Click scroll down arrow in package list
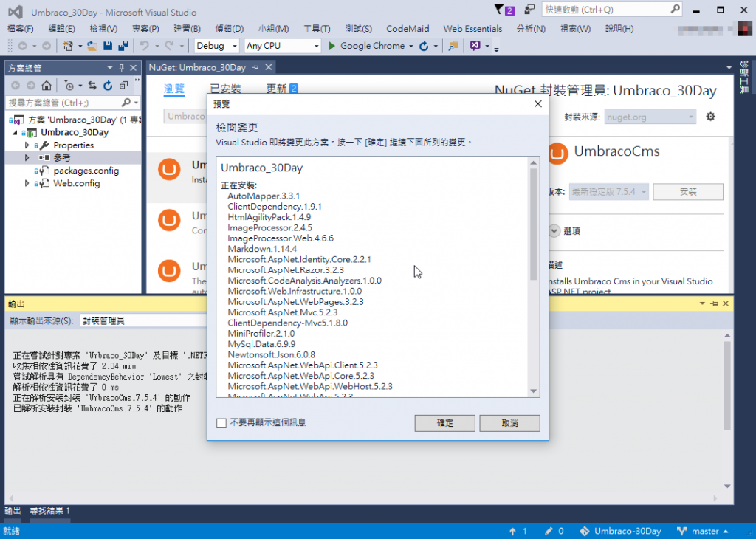This screenshot has width=756, height=539. tap(533, 391)
